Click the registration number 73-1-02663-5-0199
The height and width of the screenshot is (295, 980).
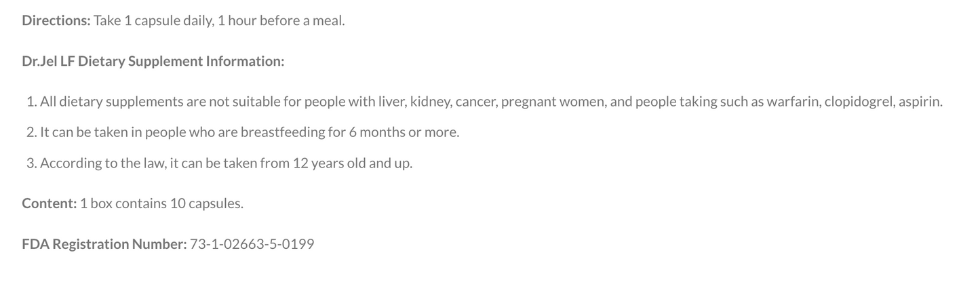[x=252, y=244]
